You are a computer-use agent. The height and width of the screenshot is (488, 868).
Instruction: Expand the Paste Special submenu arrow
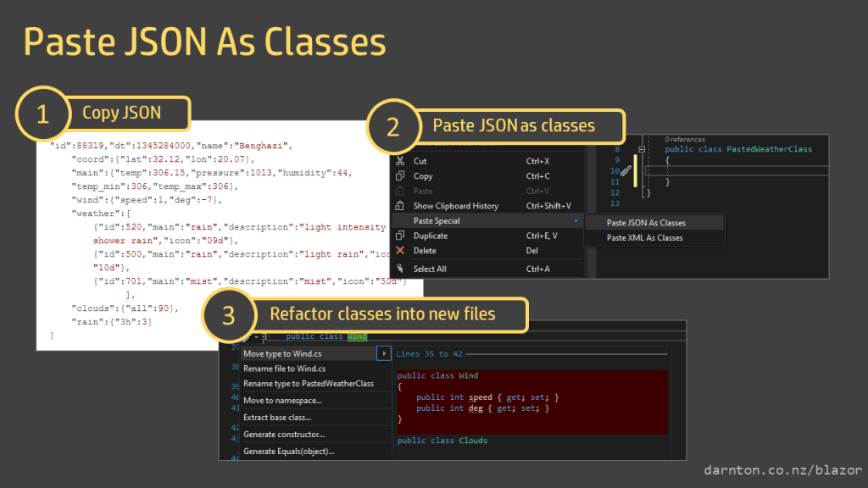pos(575,221)
